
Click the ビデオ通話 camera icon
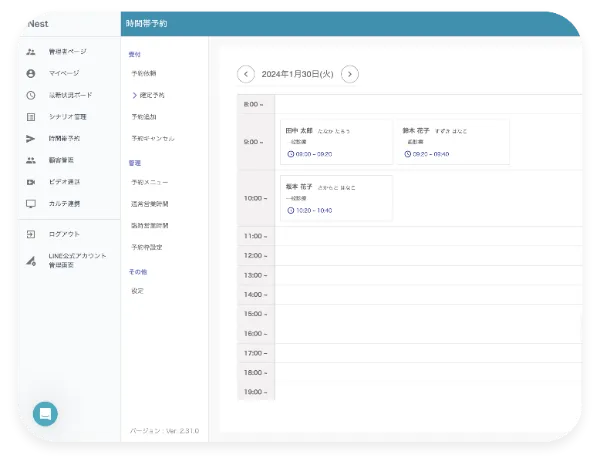coord(30,182)
